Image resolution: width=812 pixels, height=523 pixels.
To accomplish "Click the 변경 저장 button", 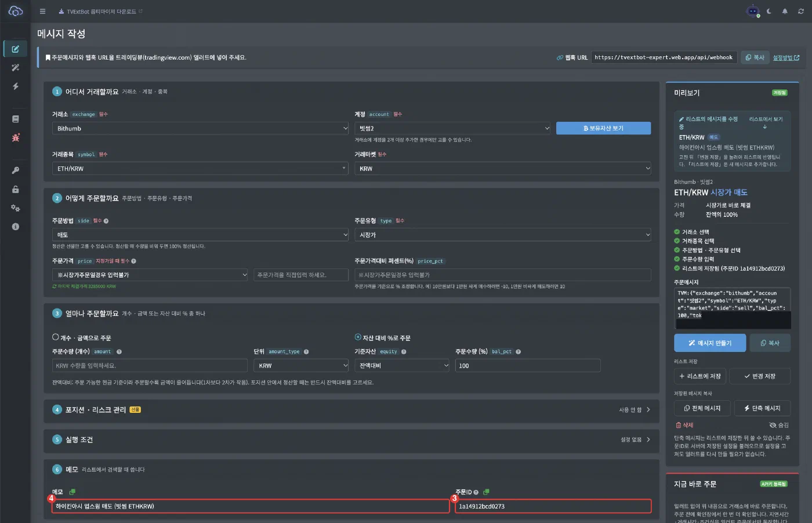I will point(760,376).
